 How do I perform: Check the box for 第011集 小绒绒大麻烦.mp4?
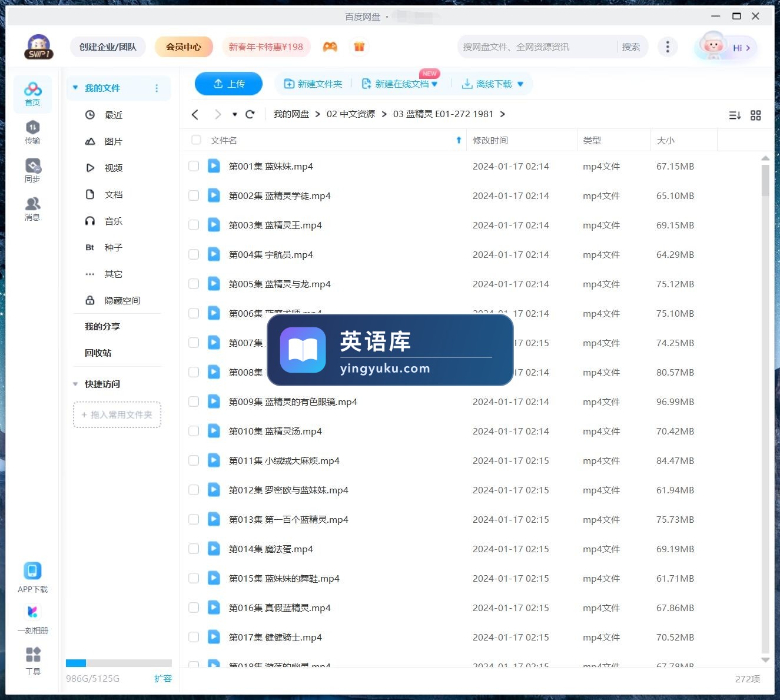click(194, 460)
